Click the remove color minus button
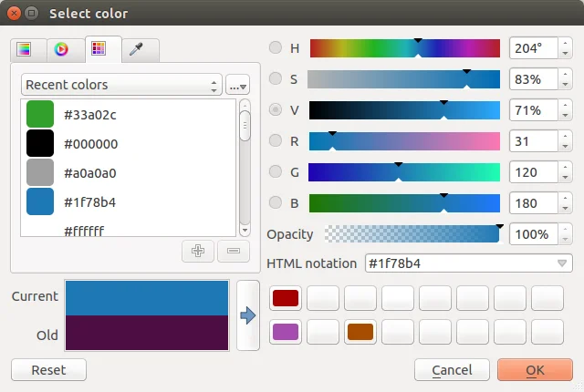The image size is (584, 392). click(233, 251)
